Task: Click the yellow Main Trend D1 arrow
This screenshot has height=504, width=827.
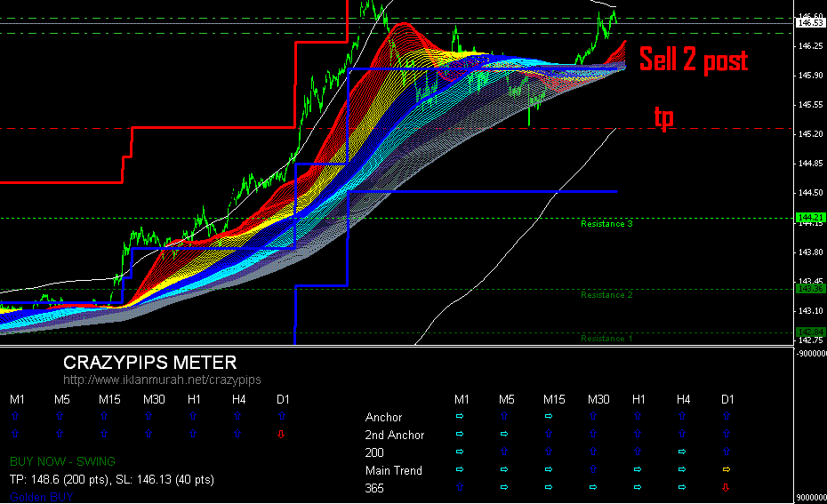Action: point(727,469)
